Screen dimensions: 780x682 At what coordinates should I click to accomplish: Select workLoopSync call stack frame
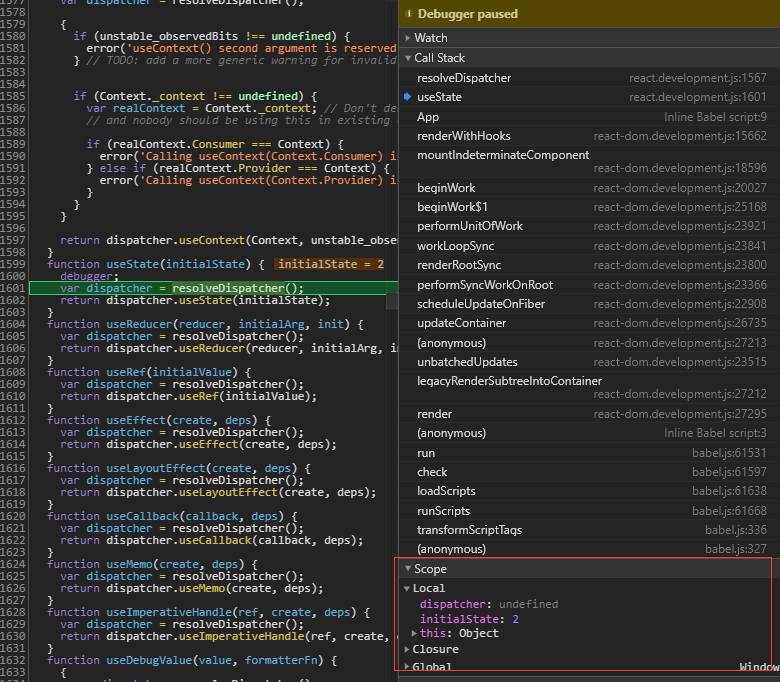589,246
